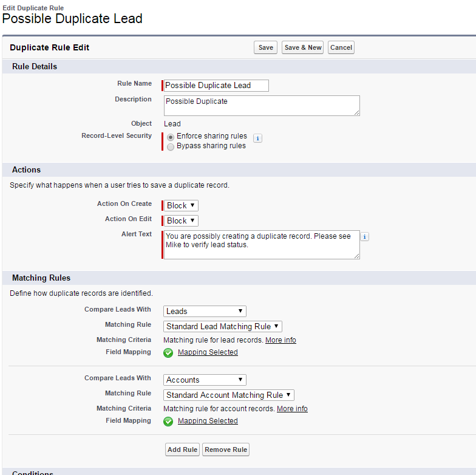Cancel the duplicate rule edit
This screenshot has width=476, height=475.
(x=341, y=48)
